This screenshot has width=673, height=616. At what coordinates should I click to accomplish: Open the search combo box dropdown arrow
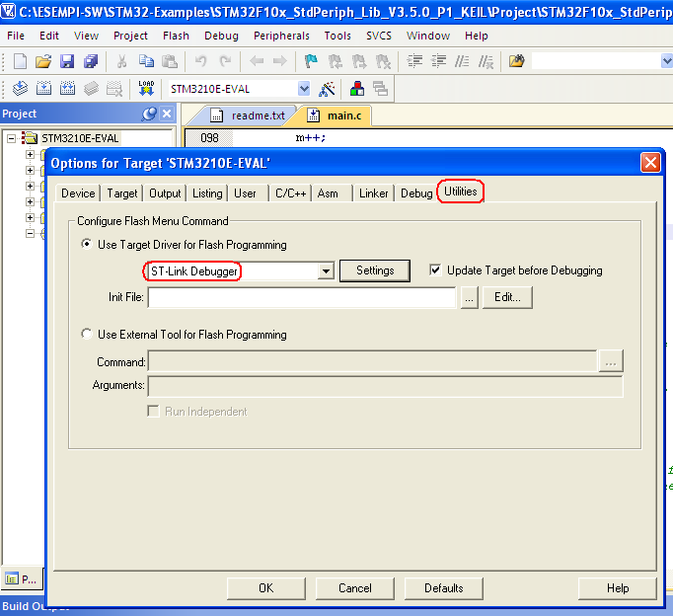click(x=666, y=61)
